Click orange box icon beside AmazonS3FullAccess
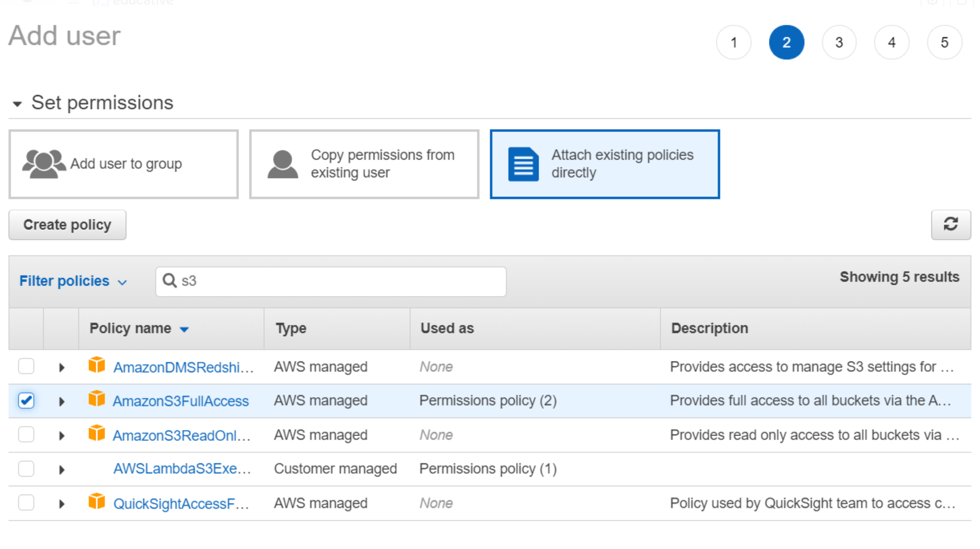The image size is (980, 549). coord(97,399)
